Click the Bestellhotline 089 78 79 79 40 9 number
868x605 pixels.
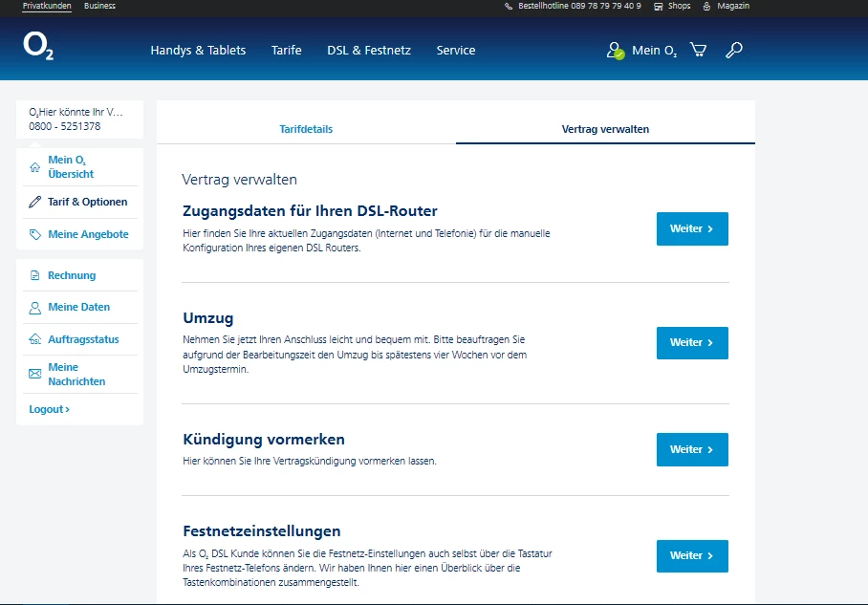pyautogui.click(x=579, y=6)
